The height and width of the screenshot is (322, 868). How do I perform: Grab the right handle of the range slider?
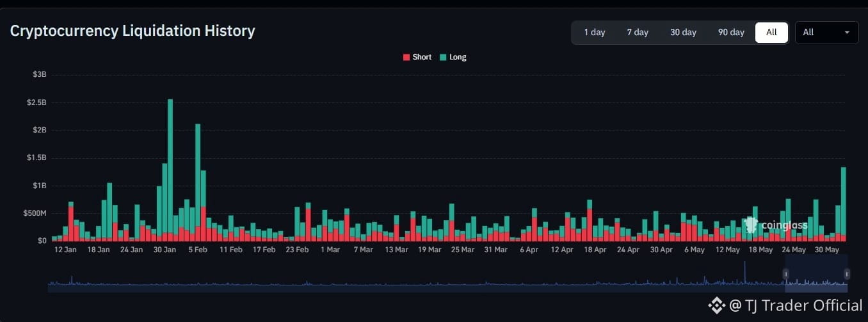pyautogui.click(x=847, y=274)
